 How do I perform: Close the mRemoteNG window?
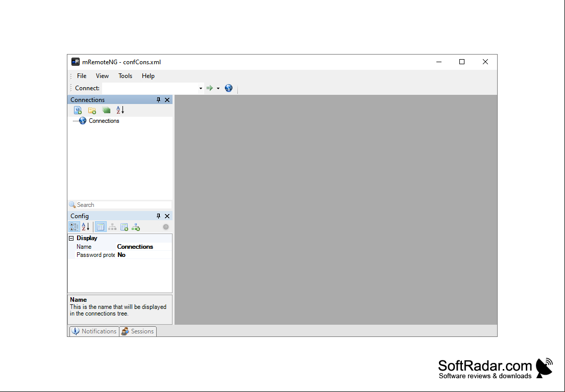coord(485,62)
